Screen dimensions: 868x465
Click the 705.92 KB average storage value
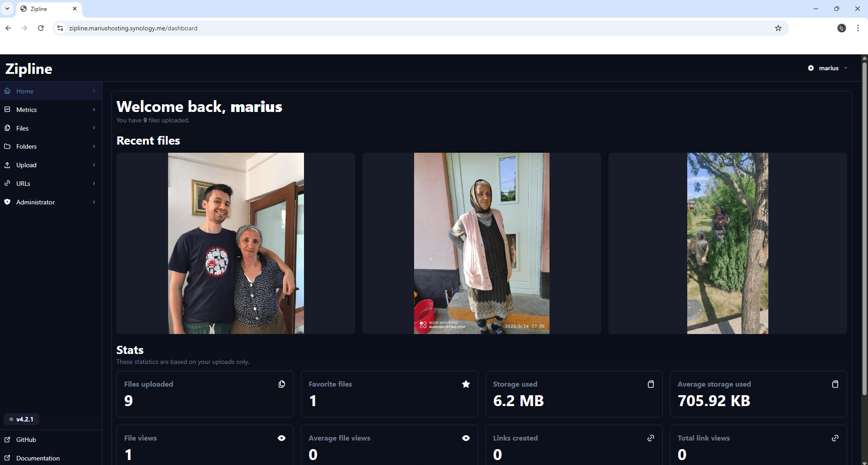(x=714, y=401)
